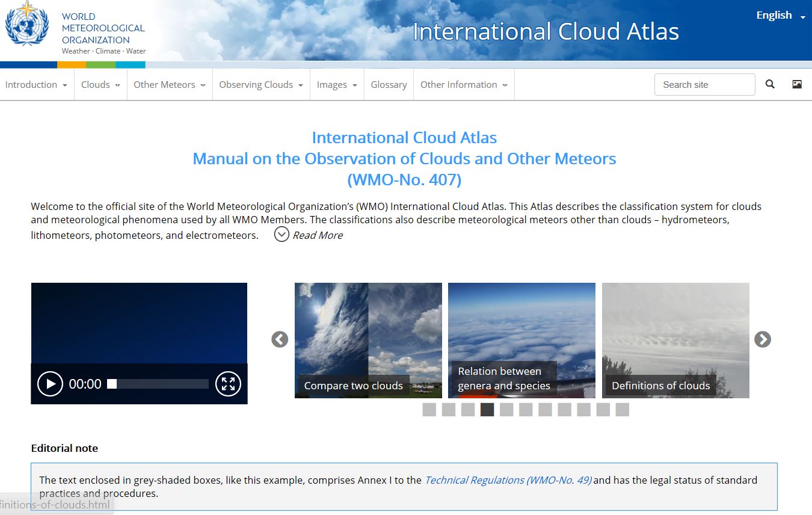Open the English language dropdown

(x=780, y=16)
